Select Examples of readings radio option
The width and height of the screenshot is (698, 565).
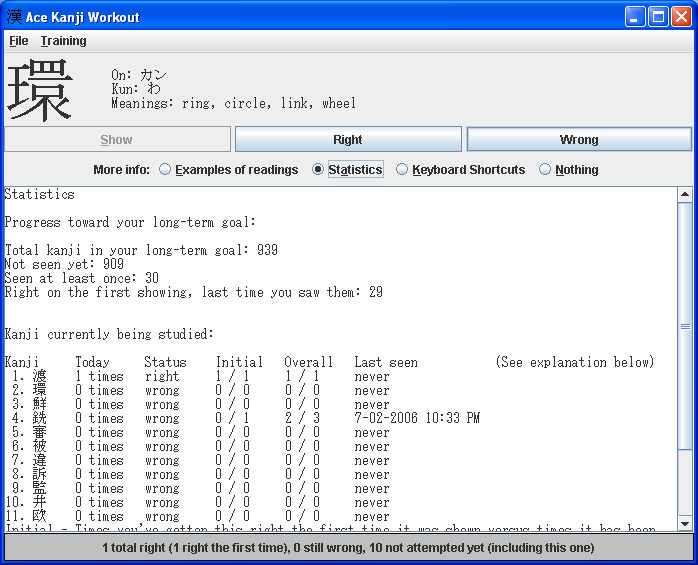pyautogui.click(x=165, y=170)
